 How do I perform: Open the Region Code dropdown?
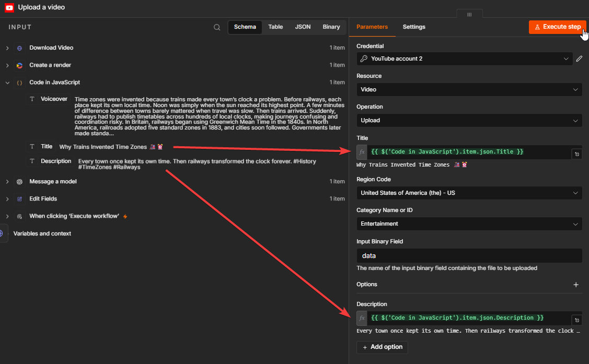[x=469, y=193]
